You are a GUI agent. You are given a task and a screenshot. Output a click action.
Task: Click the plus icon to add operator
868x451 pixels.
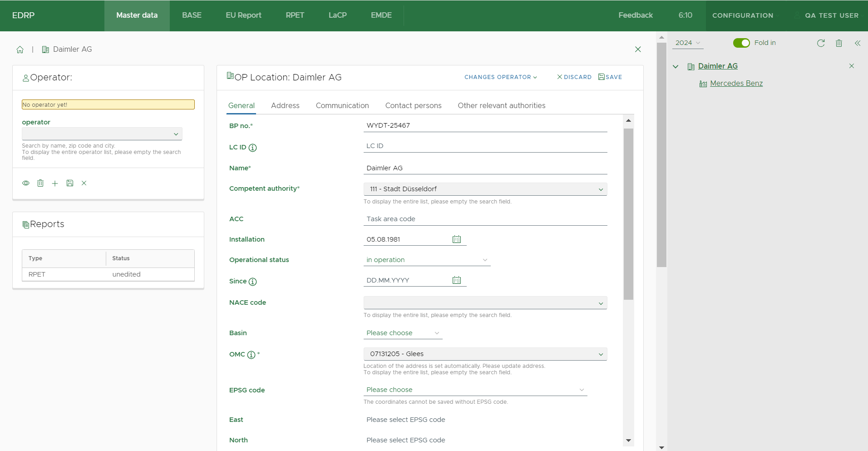point(55,183)
